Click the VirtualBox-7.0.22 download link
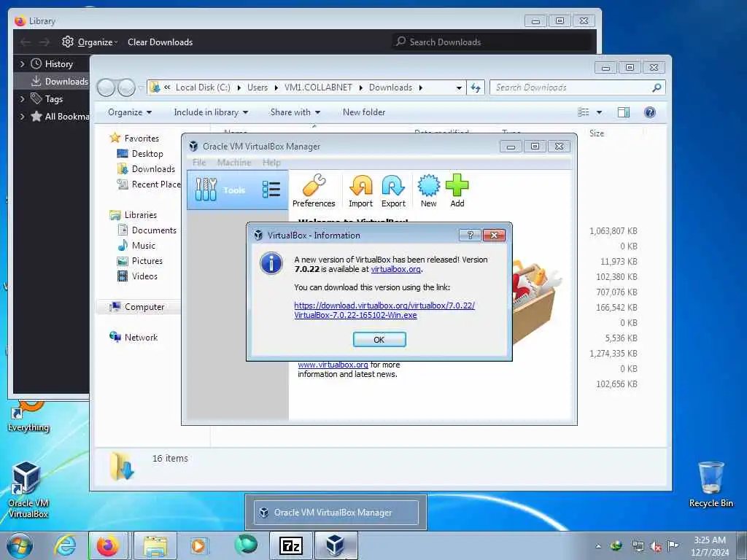 [x=384, y=310]
